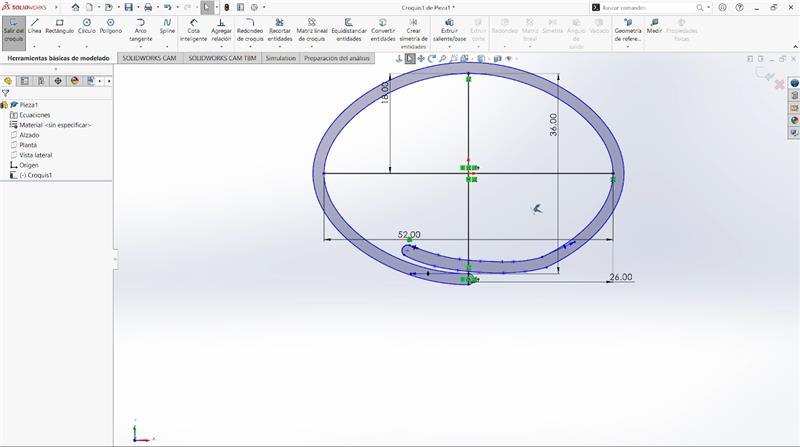This screenshot has width=800, height=447.
Task: Click the filter funnel icon in tree panel
Action: pyautogui.click(x=6, y=93)
